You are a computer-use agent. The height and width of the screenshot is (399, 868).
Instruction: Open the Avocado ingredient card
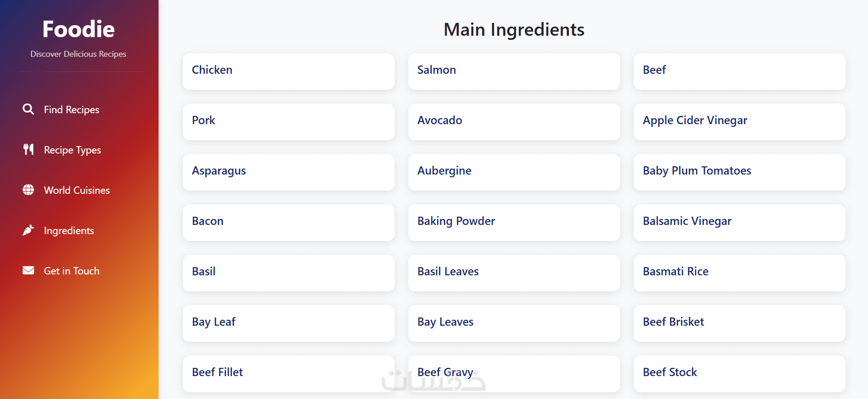514,121
